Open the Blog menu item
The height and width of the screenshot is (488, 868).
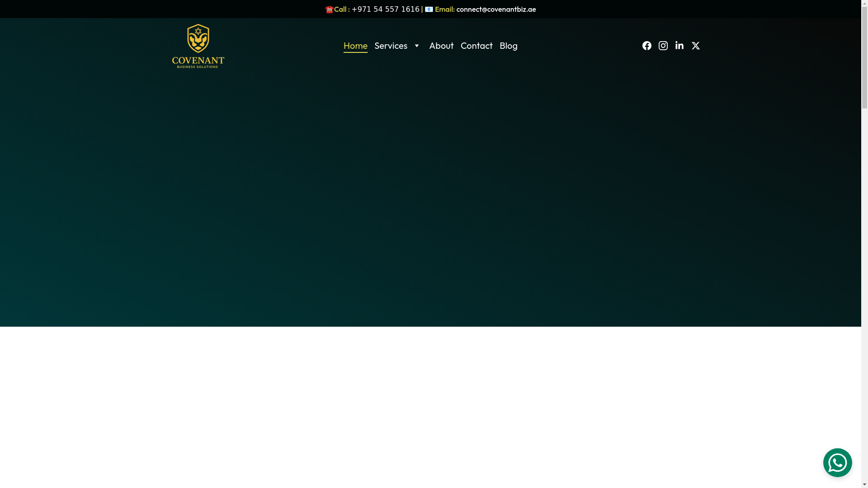point(509,46)
